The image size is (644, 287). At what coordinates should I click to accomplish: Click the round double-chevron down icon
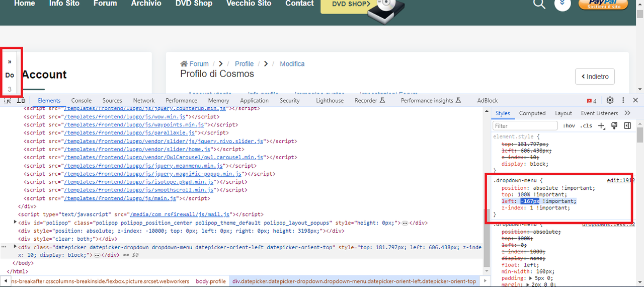pyautogui.click(x=562, y=4)
